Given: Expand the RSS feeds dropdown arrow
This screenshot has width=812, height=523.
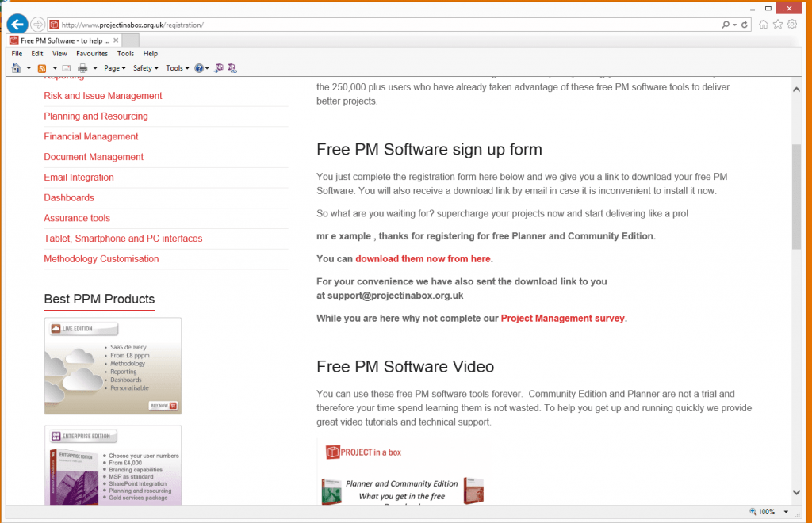Looking at the screenshot, I should pos(55,68).
